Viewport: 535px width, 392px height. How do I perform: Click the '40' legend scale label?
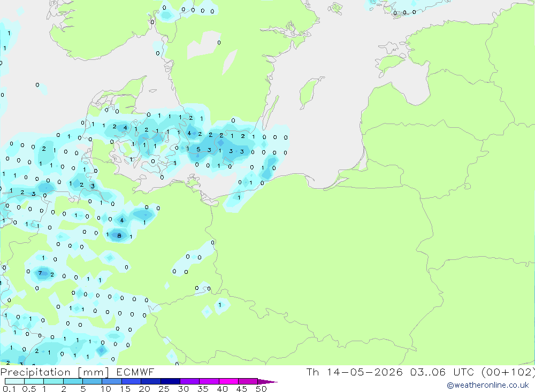pos(223,389)
